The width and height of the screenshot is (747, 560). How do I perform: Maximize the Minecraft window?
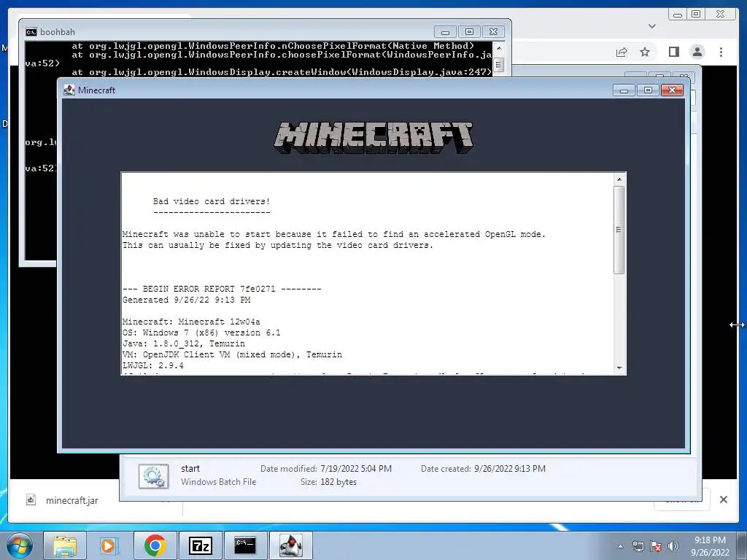tap(648, 90)
